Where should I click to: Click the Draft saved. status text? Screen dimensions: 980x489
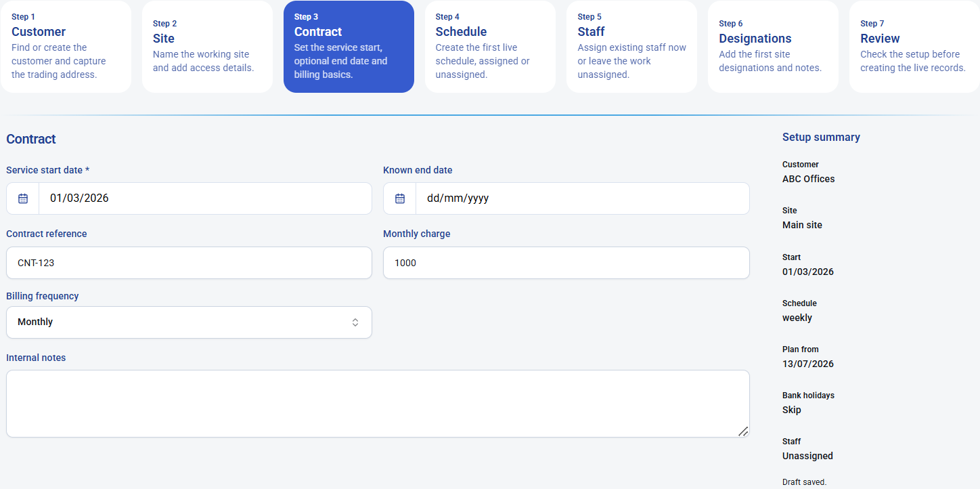[x=804, y=483]
